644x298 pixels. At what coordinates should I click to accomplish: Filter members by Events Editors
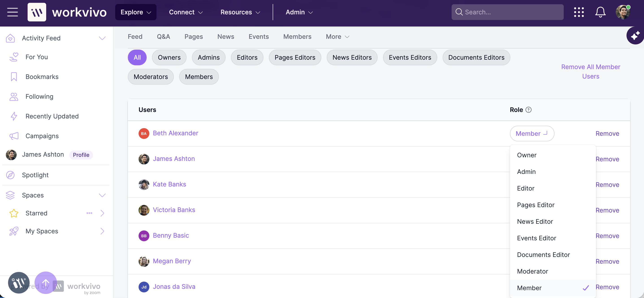pyautogui.click(x=410, y=57)
